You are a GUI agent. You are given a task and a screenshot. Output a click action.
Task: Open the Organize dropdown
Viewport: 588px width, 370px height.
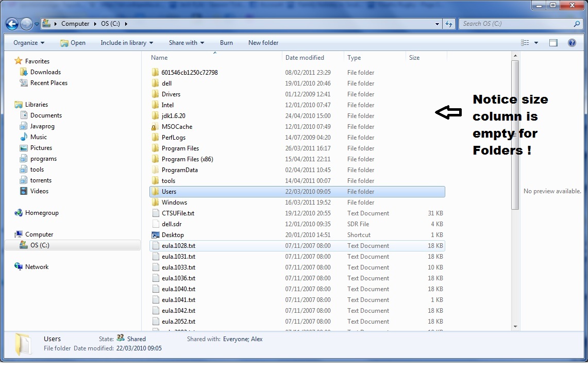click(x=28, y=43)
